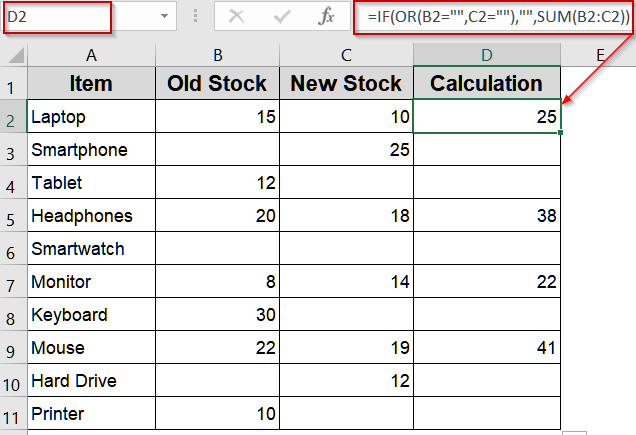Select column C header
Image resolution: width=636 pixels, height=435 pixels.
[346, 55]
